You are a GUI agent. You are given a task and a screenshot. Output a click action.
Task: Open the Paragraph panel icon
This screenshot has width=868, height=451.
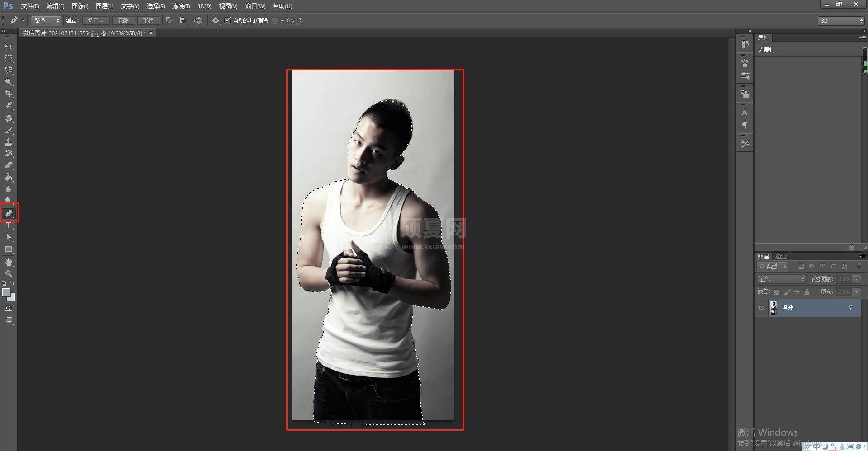pos(745,126)
